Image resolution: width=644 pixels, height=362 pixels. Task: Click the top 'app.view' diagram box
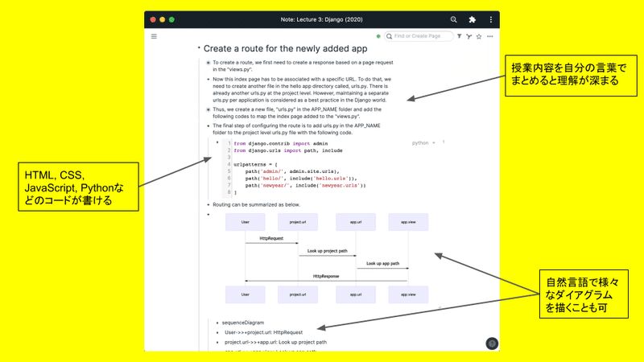(408, 222)
